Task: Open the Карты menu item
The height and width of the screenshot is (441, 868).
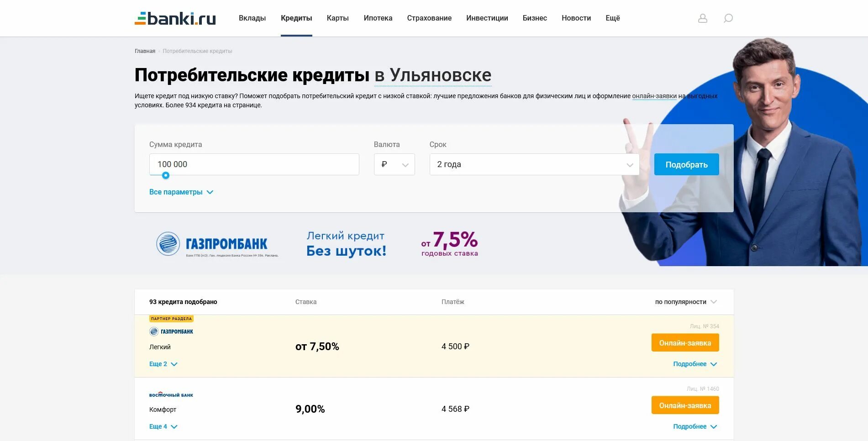Action: point(338,18)
